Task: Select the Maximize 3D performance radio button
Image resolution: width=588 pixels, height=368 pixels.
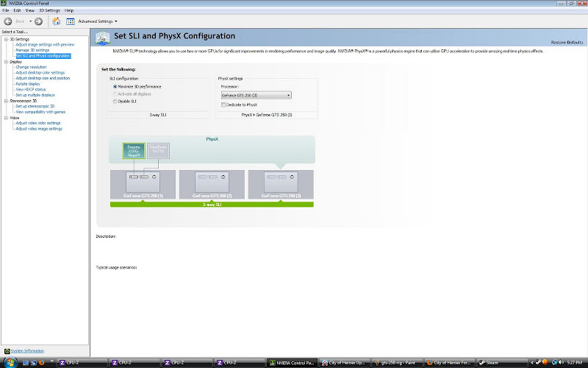Action: pyautogui.click(x=115, y=86)
